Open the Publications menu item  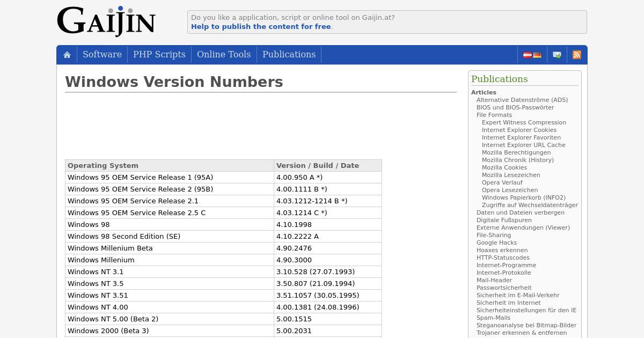(x=289, y=55)
